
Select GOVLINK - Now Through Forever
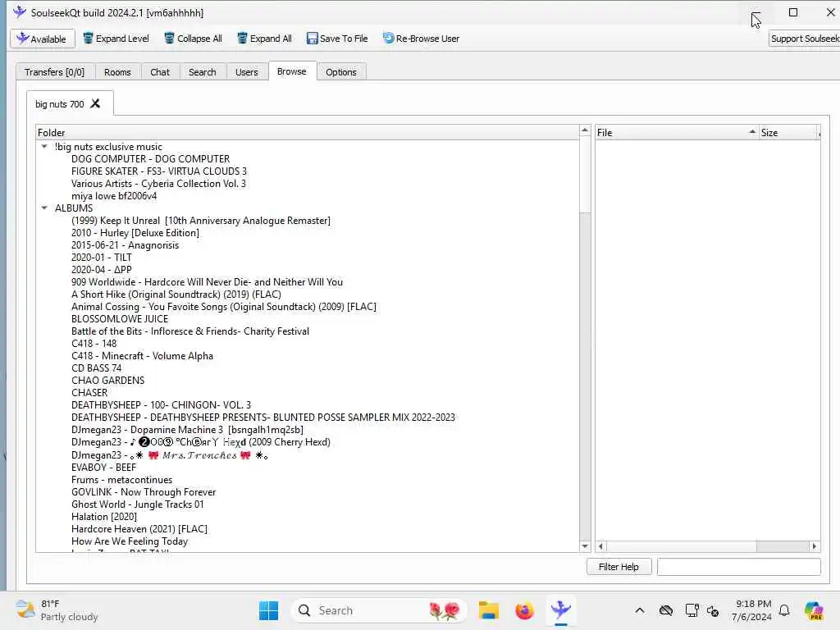(144, 492)
